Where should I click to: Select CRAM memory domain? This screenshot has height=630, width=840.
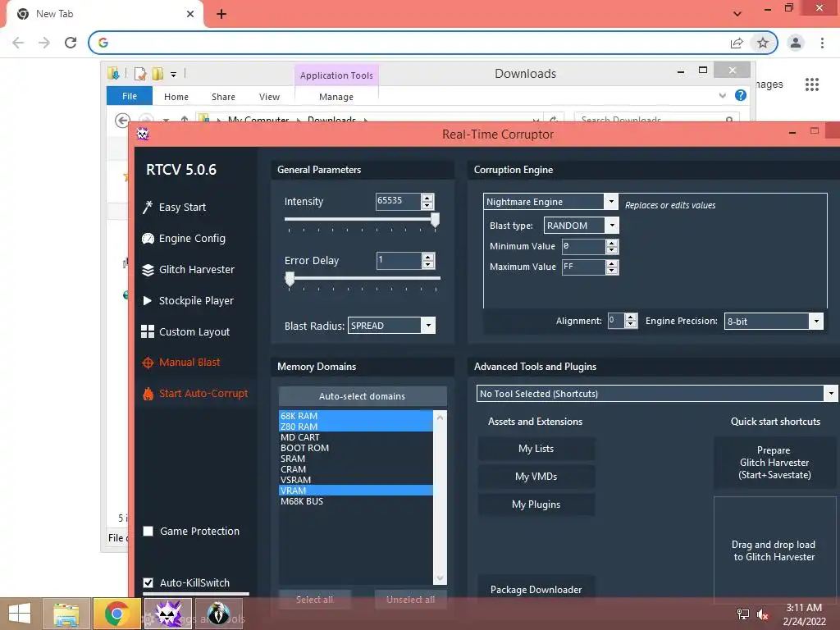(356, 469)
